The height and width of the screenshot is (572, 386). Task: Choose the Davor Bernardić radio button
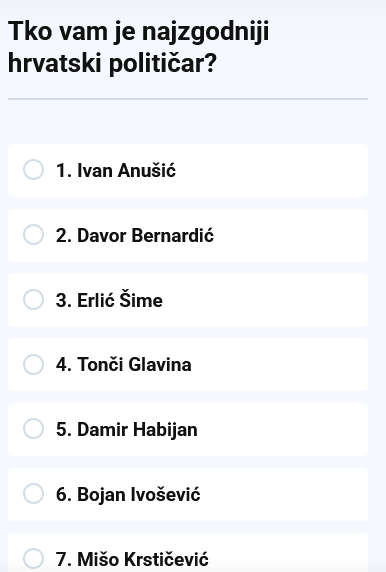click(x=34, y=235)
